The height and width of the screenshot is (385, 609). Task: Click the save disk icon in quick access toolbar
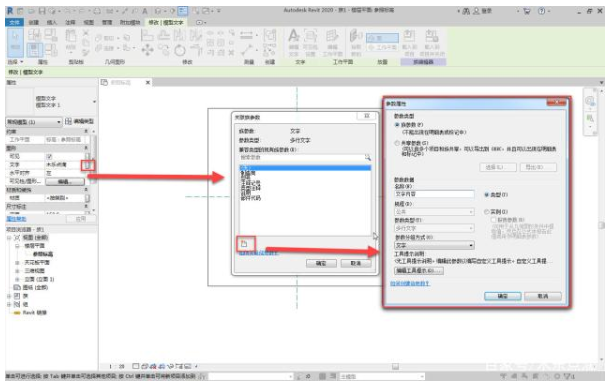click(42, 11)
